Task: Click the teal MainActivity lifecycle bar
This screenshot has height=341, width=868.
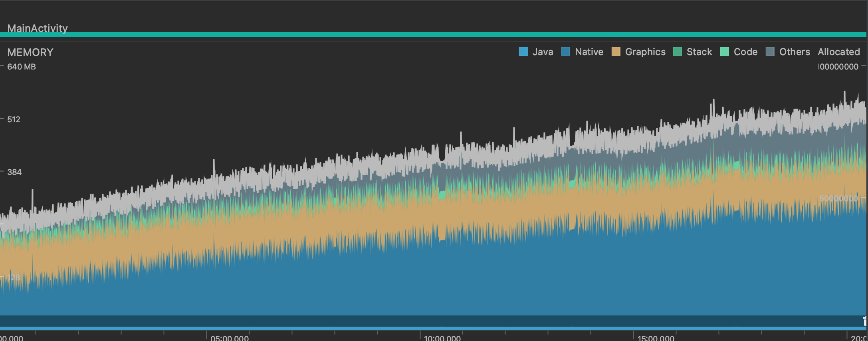Action: pyautogui.click(x=433, y=34)
